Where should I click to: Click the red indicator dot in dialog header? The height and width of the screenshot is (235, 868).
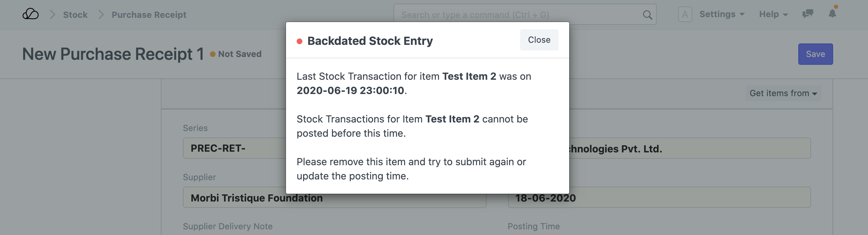[300, 41]
